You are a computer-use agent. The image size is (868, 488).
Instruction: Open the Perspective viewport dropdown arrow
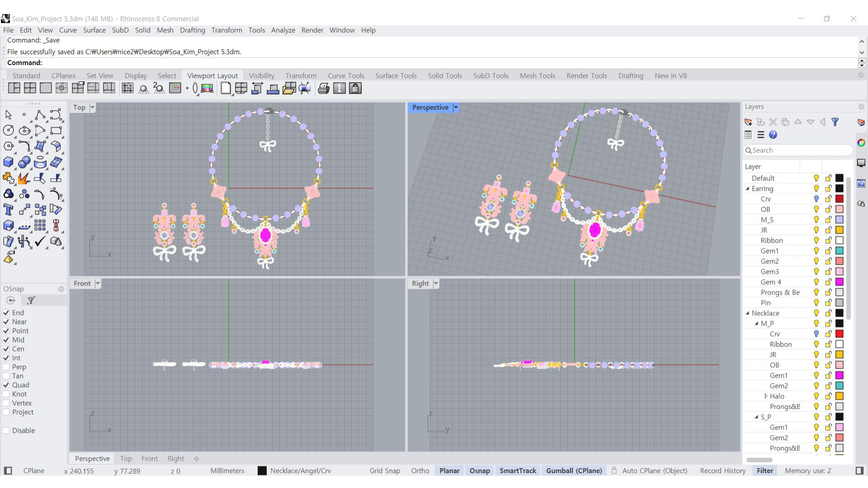click(x=456, y=108)
